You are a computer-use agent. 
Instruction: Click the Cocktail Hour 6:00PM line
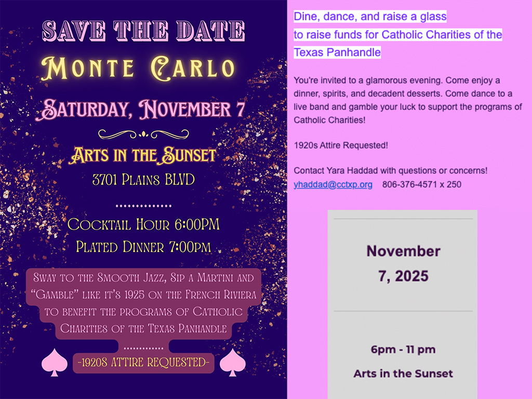click(x=143, y=224)
